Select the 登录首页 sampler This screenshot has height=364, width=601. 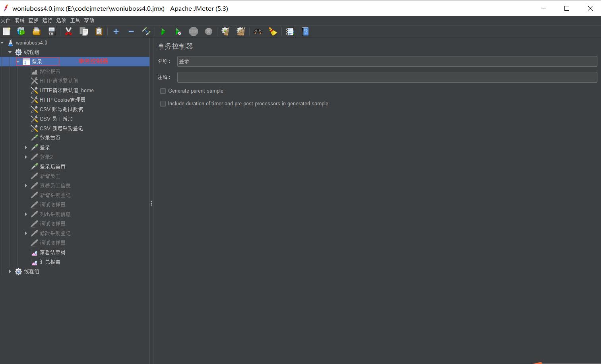pos(50,138)
